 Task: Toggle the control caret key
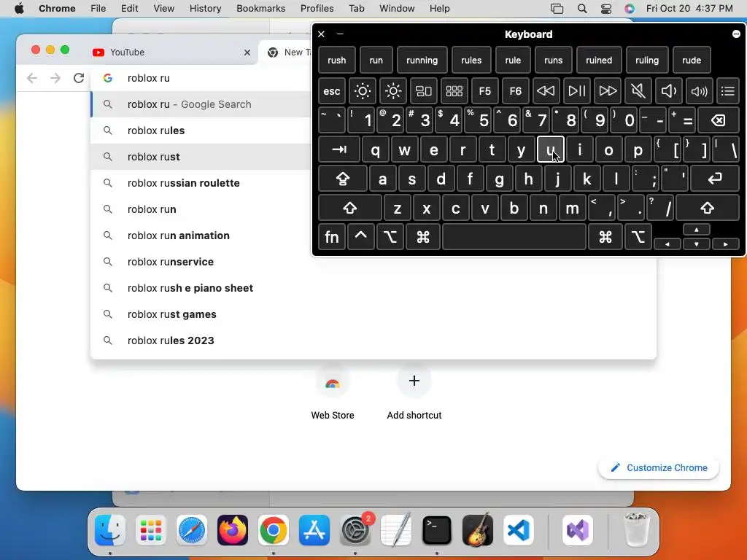(360, 237)
